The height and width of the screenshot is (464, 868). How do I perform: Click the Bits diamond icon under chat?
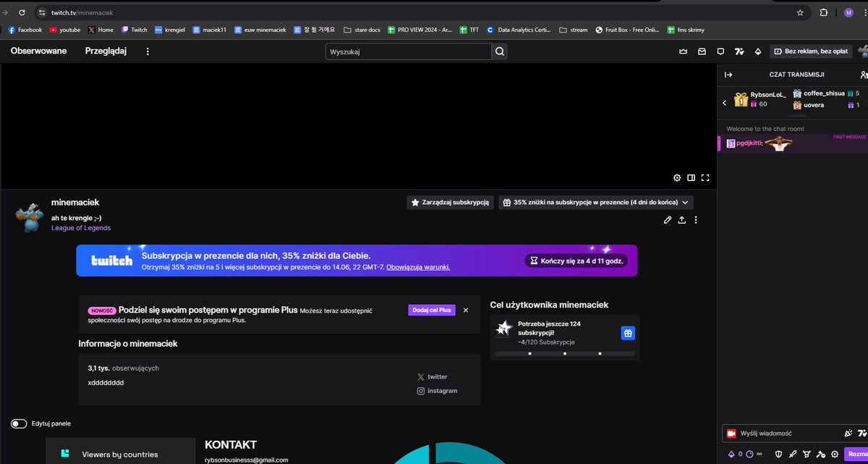pyautogui.click(x=731, y=455)
